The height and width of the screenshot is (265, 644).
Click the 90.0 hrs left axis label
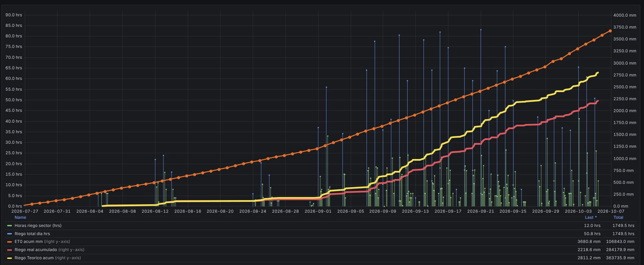[x=14, y=15]
